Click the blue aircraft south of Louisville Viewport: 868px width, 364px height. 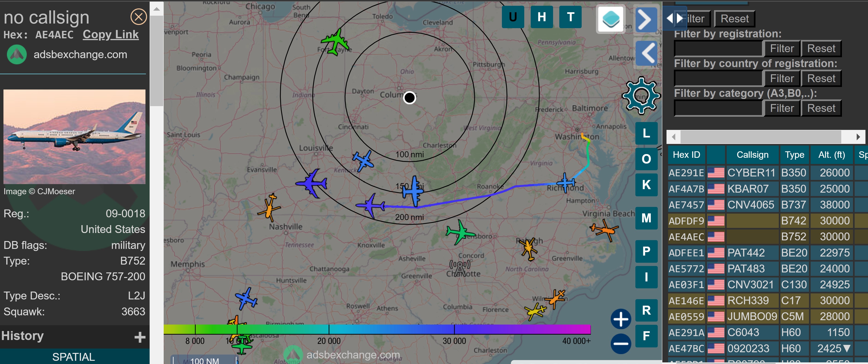click(364, 161)
